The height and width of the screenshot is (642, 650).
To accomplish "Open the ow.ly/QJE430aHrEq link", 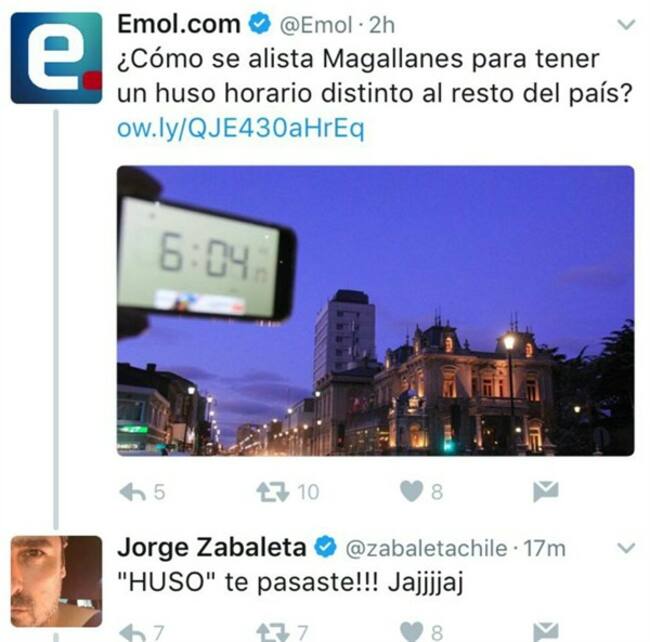I will 241,128.
